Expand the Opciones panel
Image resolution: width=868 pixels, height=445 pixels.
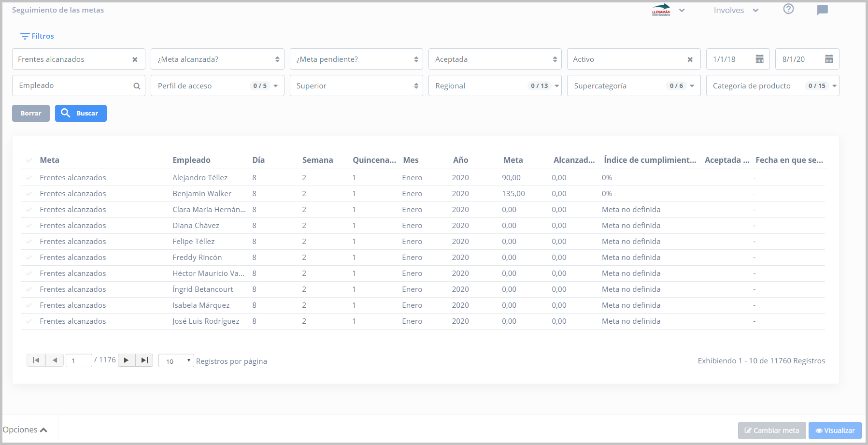[x=25, y=430]
